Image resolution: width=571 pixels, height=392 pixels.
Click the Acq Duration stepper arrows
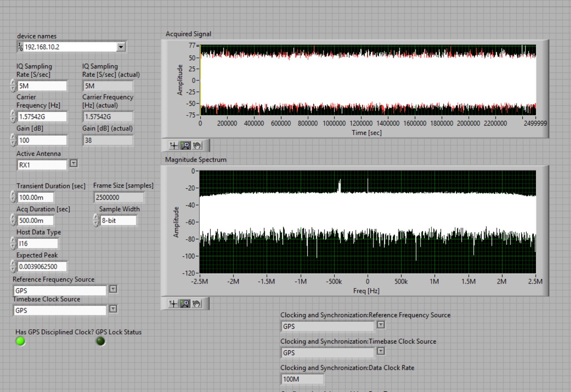(13, 219)
